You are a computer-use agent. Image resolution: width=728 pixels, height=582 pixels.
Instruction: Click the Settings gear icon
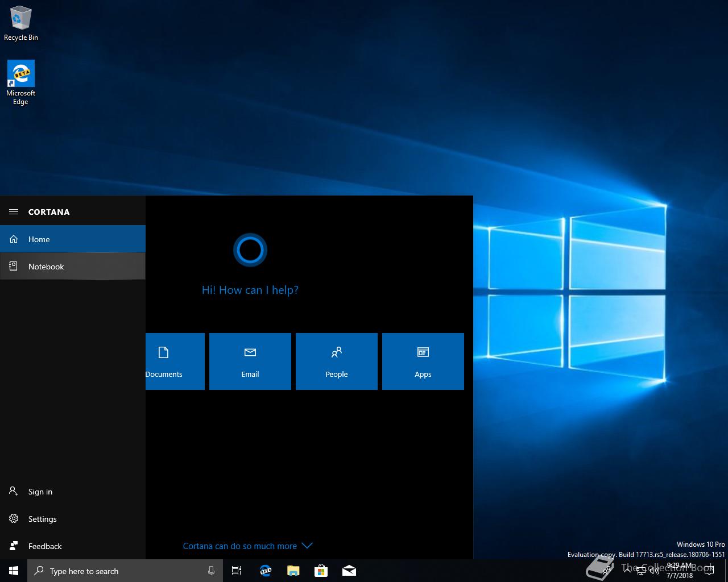(x=14, y=518)
